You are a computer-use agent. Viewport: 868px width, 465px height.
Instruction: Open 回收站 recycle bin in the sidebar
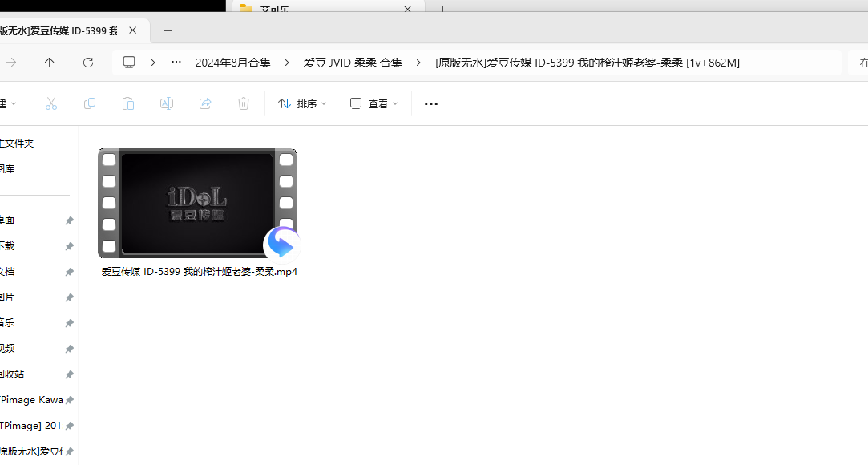pos(12,374)
